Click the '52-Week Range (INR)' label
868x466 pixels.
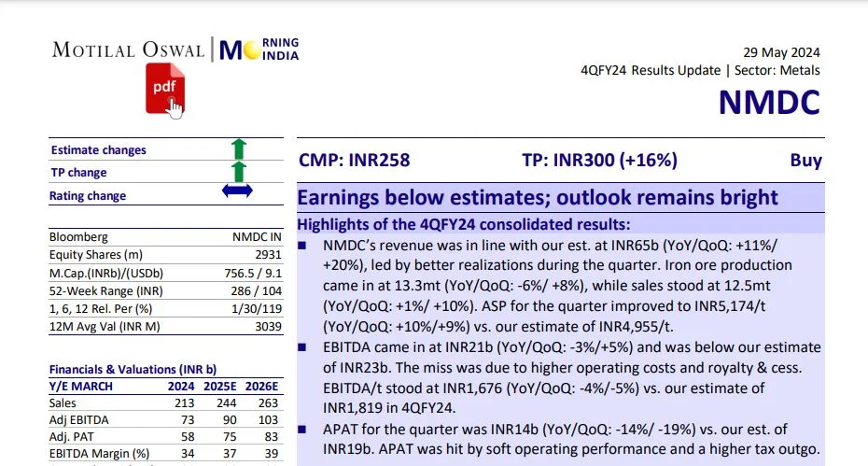pyautogui.click(x=106, y=291)
